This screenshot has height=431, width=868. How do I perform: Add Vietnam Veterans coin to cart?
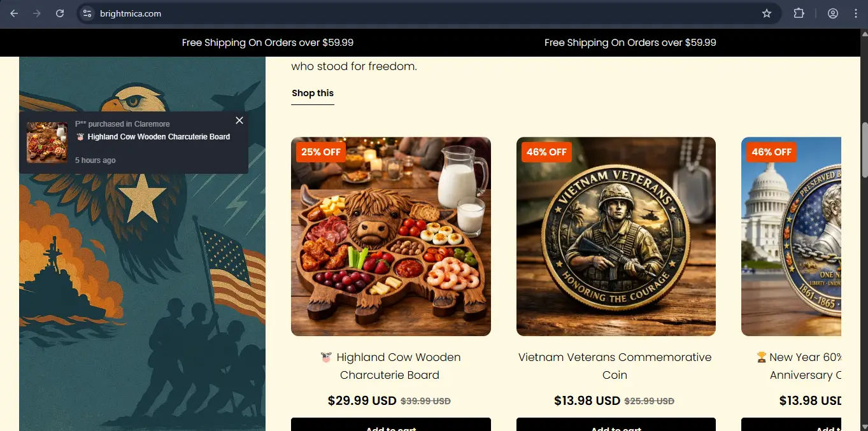coord(616,424)
